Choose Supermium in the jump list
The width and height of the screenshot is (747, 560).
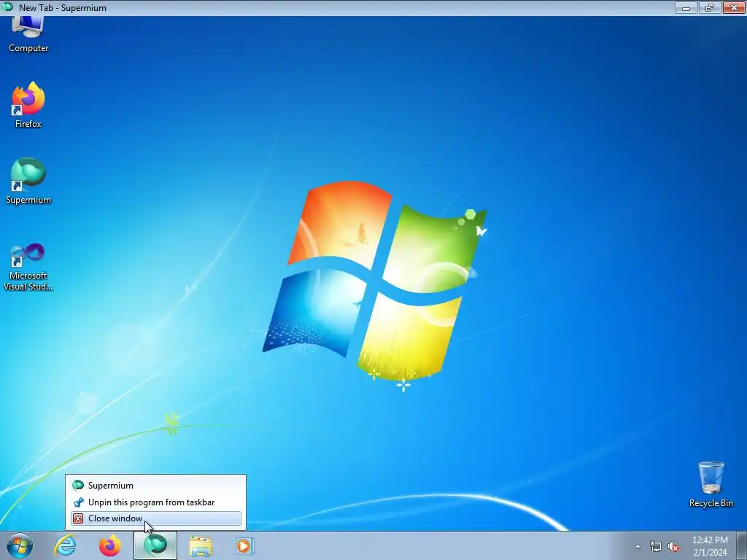(156, 485)
